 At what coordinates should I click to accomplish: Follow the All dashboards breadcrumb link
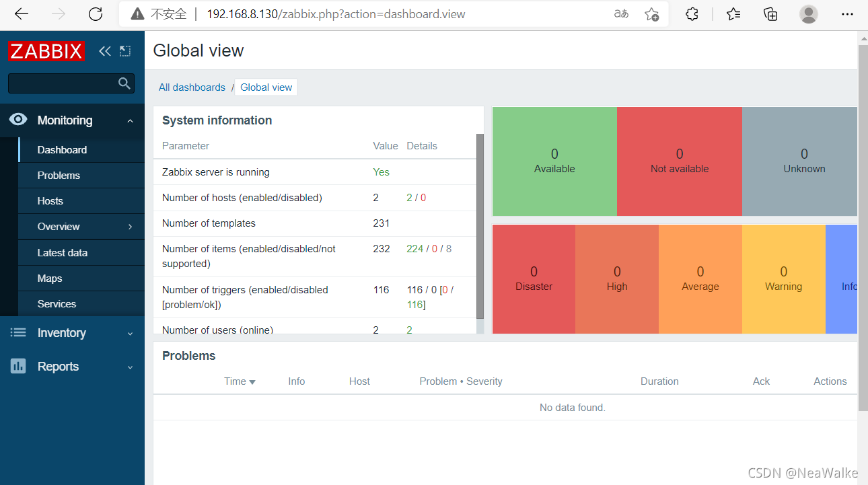click(192, 87)
